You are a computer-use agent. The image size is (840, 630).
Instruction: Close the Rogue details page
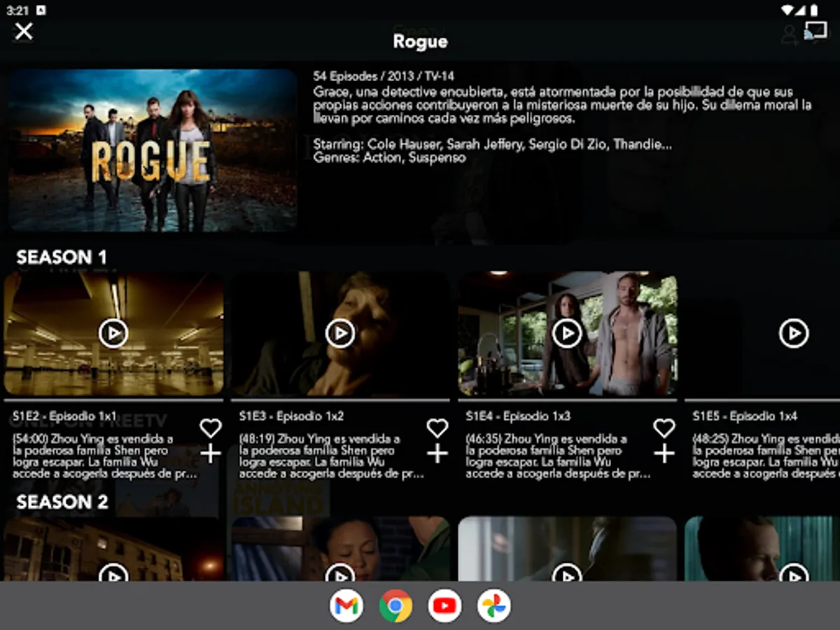pyautogui.click(x=24, y=31)
